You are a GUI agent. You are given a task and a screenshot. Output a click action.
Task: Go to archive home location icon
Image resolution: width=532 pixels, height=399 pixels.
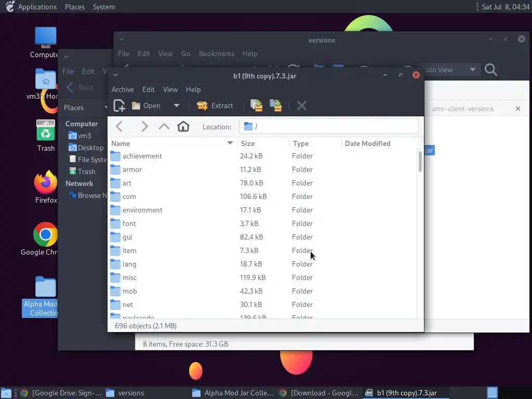(183, 127)
